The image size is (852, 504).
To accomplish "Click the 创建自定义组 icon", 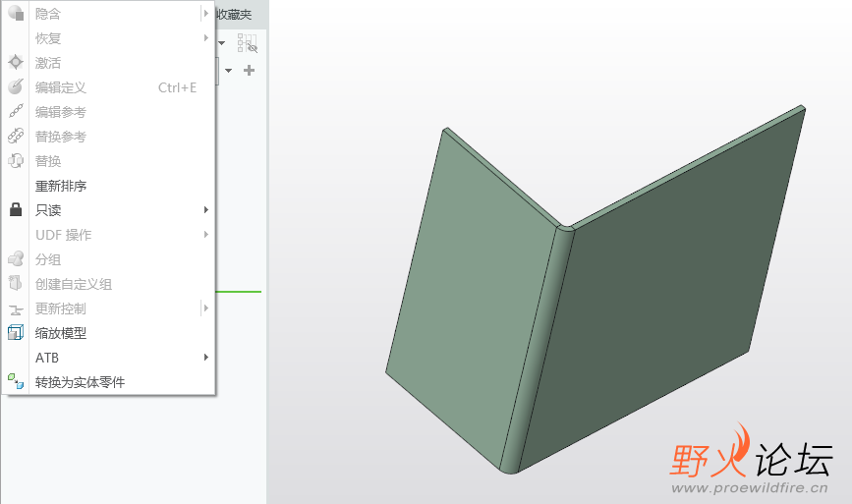I will pyautogui.click(x=16, y=284).
